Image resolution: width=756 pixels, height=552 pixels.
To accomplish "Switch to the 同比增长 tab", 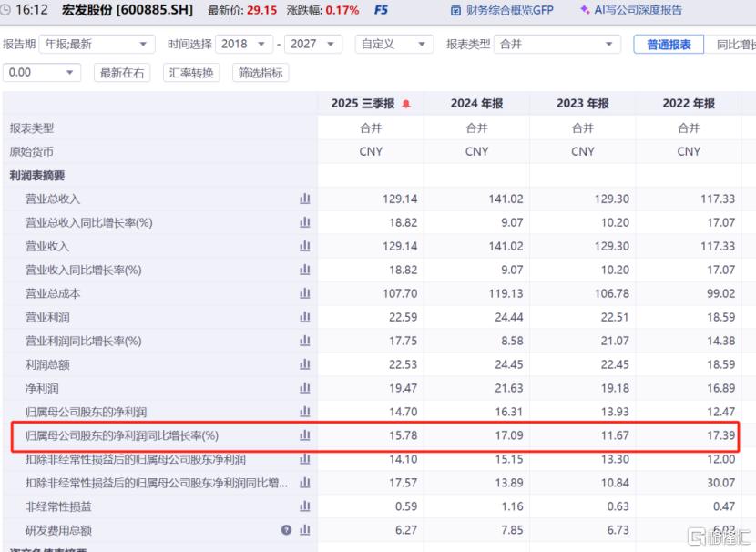I will [x=730, y=45].
